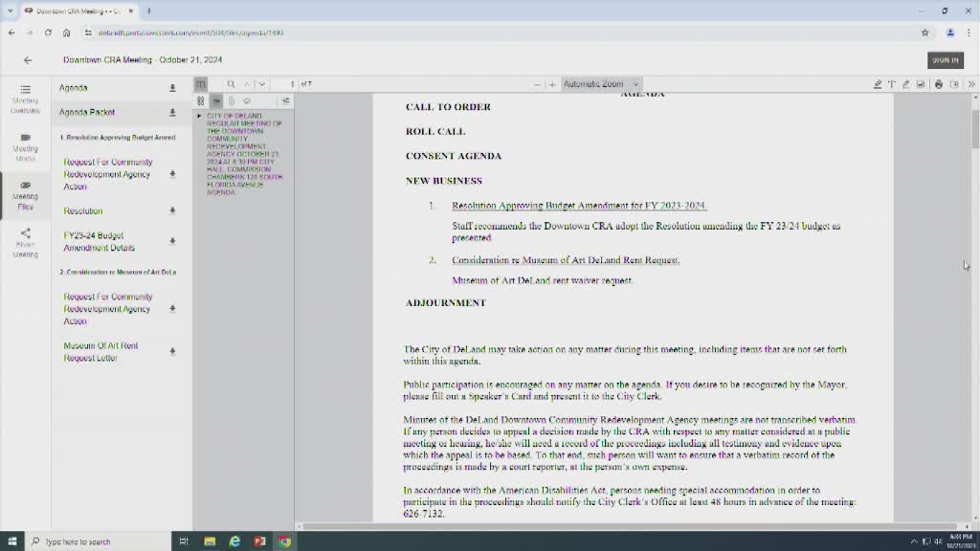Open the tab search dropdown arrow
Viewport: 980px width, 551px height.
(10, 11)
